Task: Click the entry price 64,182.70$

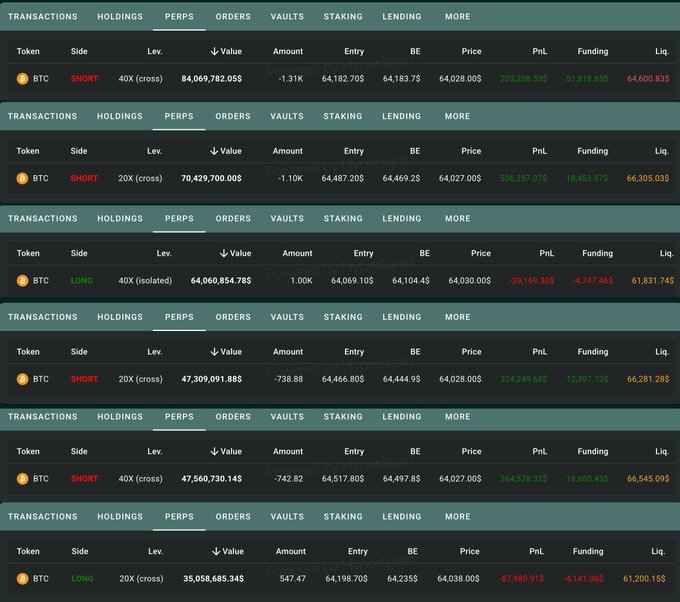Action: [343, 79]
